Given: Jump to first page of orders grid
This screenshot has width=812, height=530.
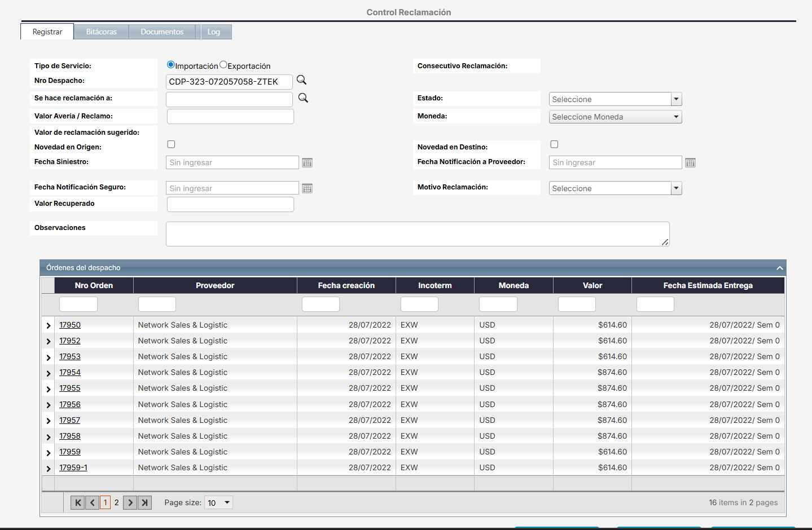Looking at the screenshot, I should click(x=78, y=502).
